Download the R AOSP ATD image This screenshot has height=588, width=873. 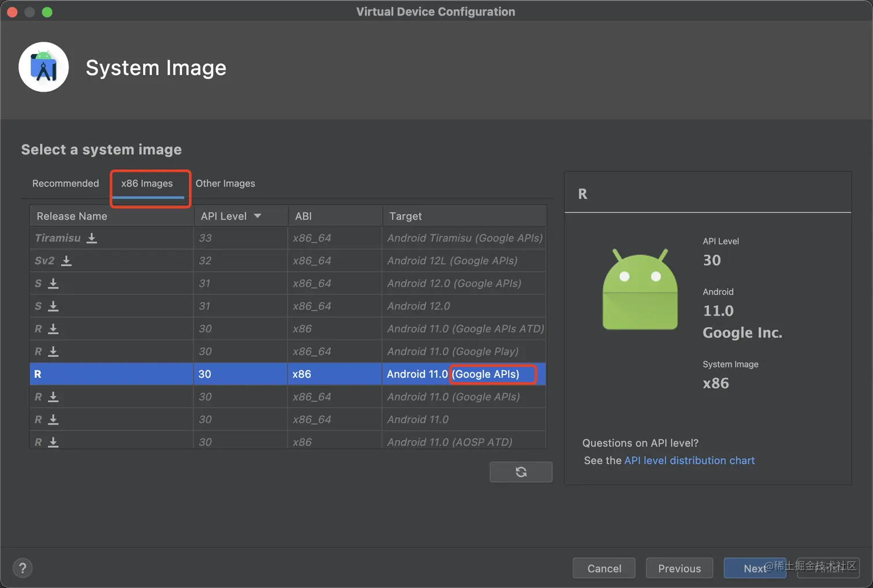[x=53, y=442]
